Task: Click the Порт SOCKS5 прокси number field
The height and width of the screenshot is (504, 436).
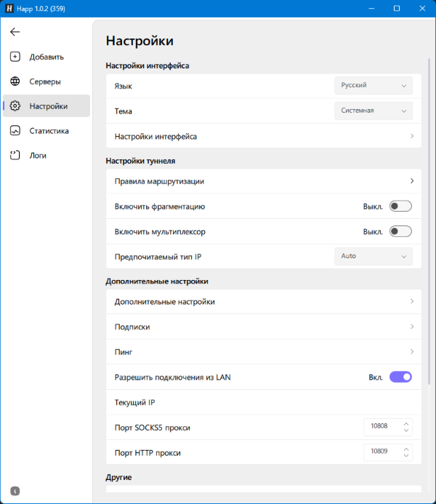Action: tap(381, 427)
